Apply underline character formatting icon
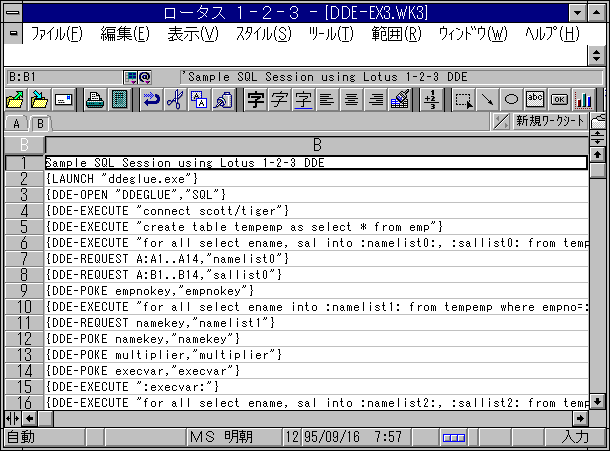610x451 pixels. tap(303, 100)
